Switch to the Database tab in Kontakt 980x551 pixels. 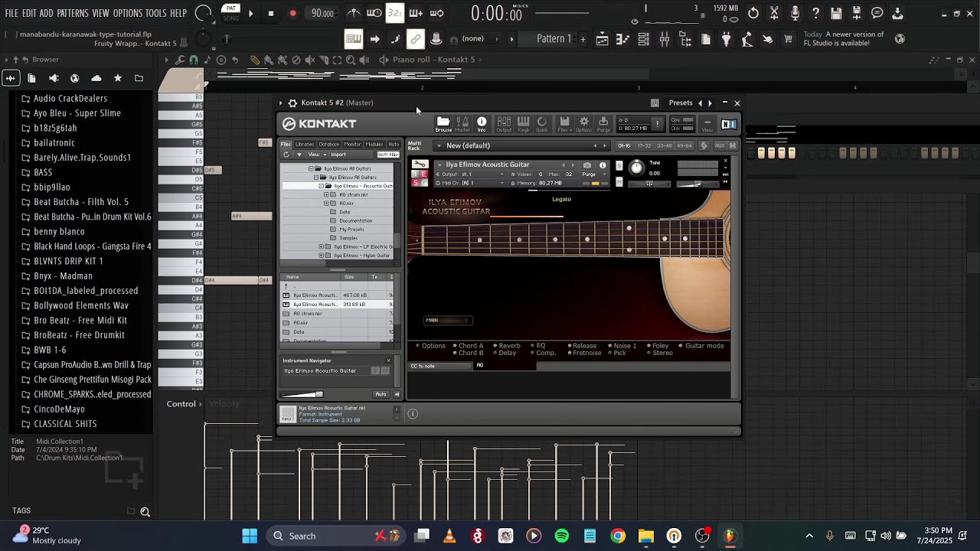(329, 144)
